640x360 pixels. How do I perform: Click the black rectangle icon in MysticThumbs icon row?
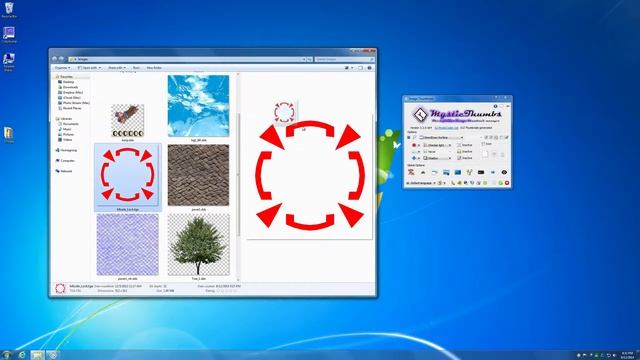click(x=481, y=172)
